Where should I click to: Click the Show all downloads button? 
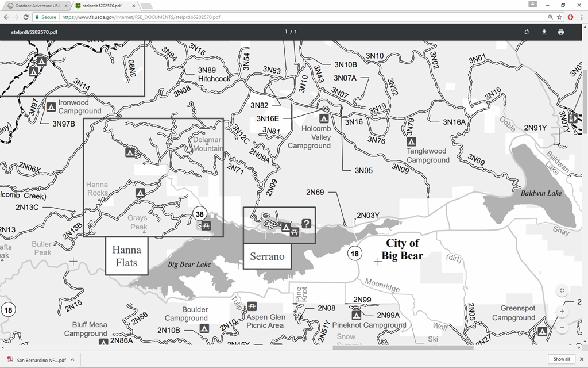coord(561,359)
